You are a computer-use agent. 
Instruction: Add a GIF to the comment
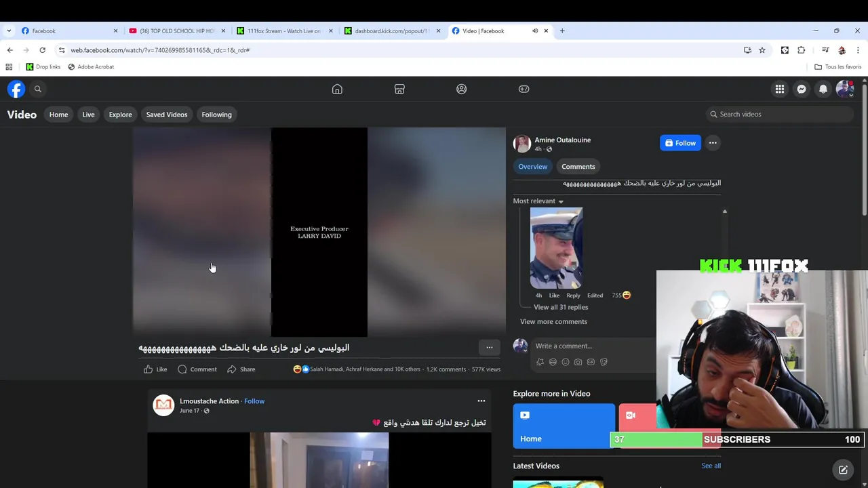click(591, 362)
